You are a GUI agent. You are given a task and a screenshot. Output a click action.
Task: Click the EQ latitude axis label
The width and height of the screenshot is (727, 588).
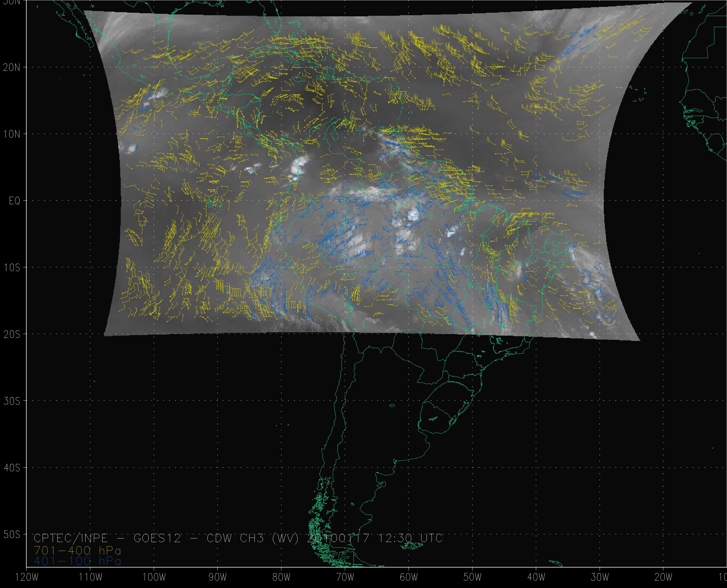click(14, 201)
